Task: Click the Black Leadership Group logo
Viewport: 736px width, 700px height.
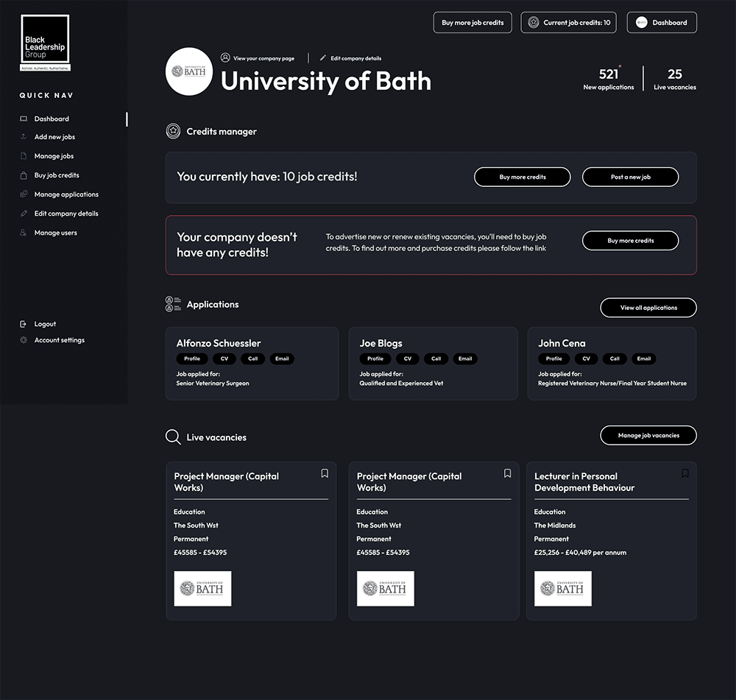Action: click(x=45, y=43)
